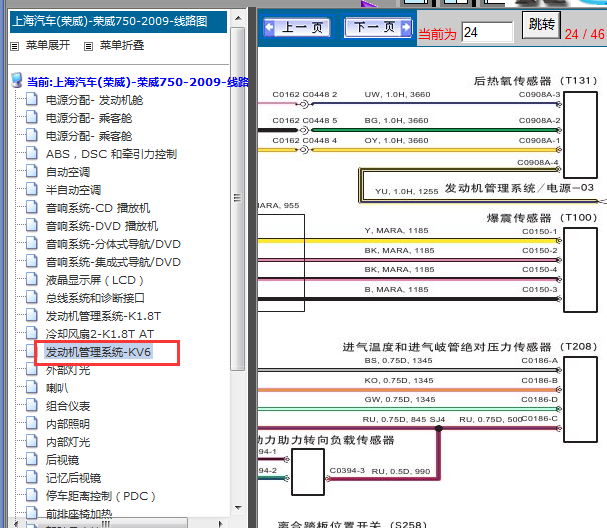Image resolution: width=607 pixels, height=528 pixels.
Task: Click page icon beside 内部照明
Action: (32, 423)
